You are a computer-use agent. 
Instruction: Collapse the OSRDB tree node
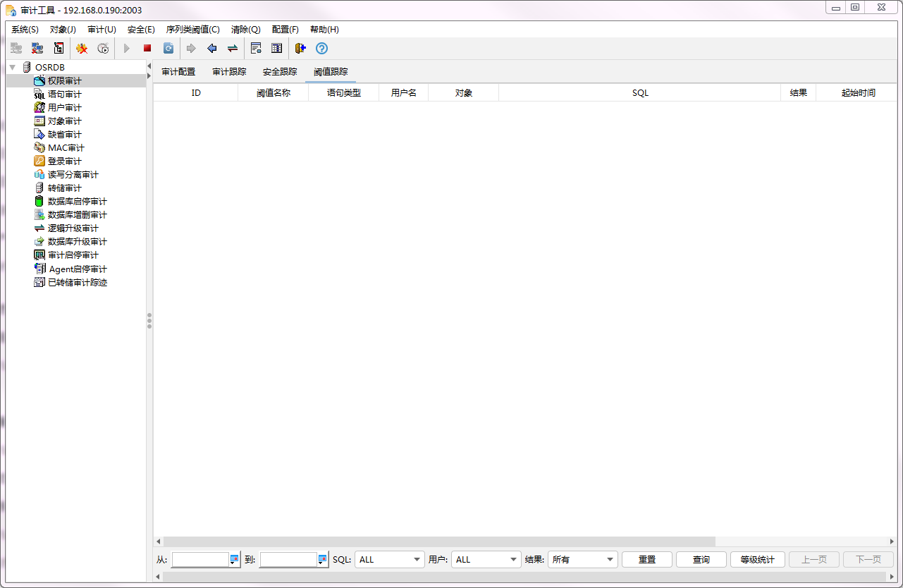(13, 67)
